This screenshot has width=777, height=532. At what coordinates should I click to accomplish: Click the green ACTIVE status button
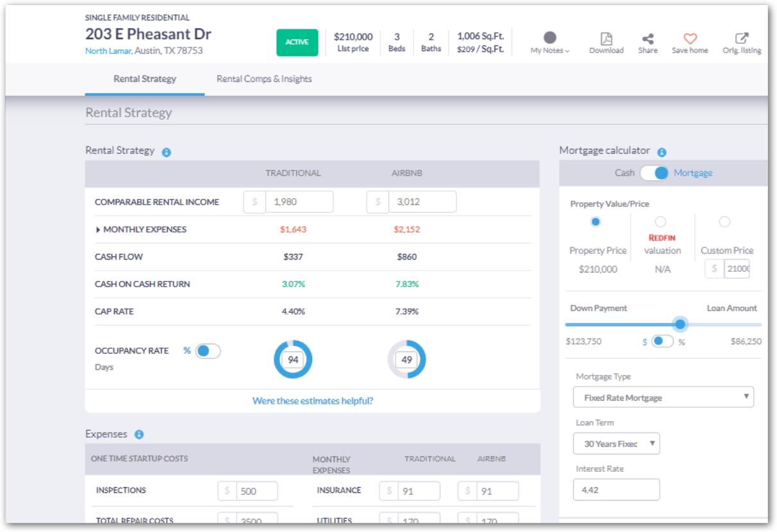coord(297,42)
